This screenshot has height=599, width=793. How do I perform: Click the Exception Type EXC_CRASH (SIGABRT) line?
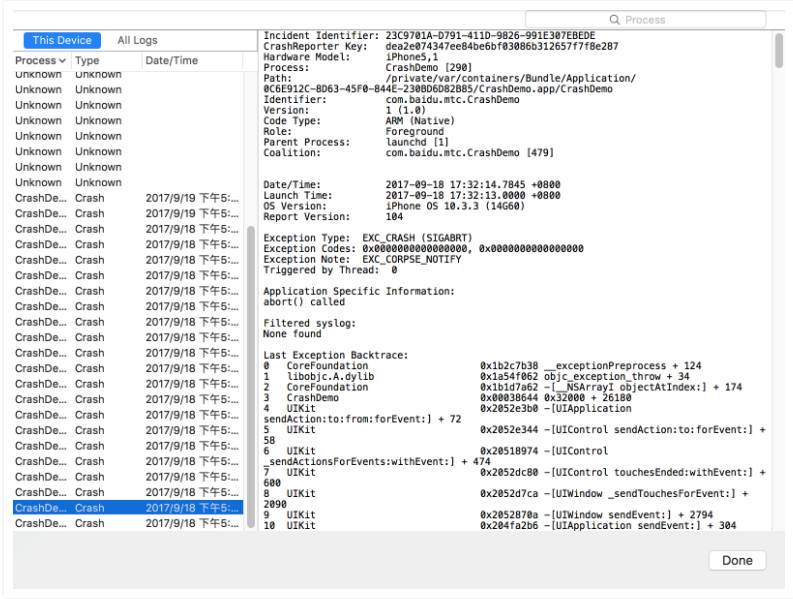coord(368,237)
